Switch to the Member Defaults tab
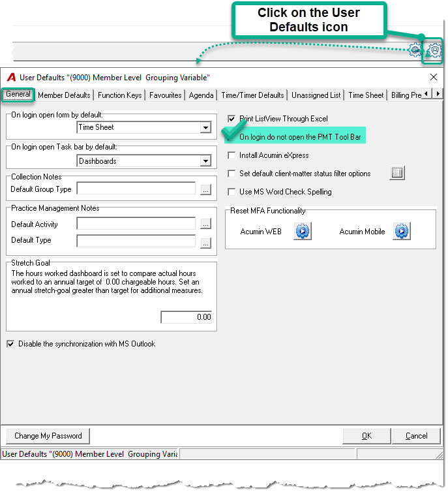Image resolution: width=448 pixels, height=492 pixels. point(64,95)
